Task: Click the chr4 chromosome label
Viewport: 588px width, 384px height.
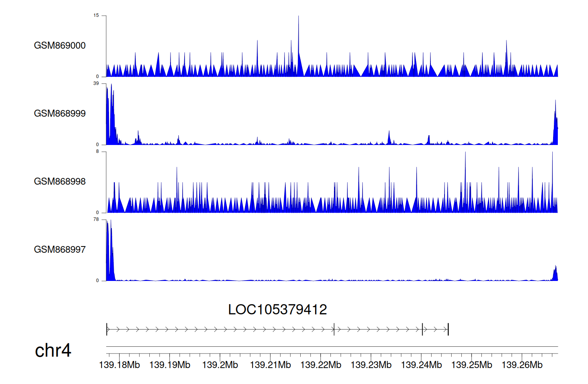Action: pyautogui.click(x=53, y=350)
